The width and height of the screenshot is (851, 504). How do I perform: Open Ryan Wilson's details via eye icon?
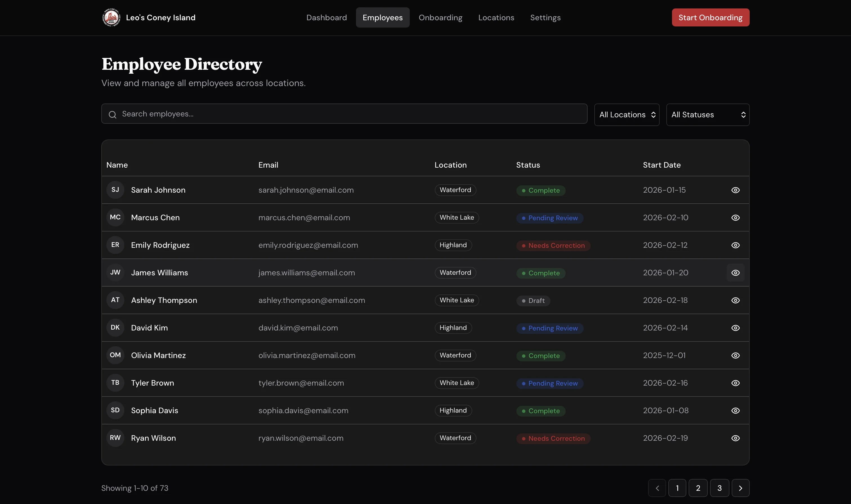[x=736, y=438]
